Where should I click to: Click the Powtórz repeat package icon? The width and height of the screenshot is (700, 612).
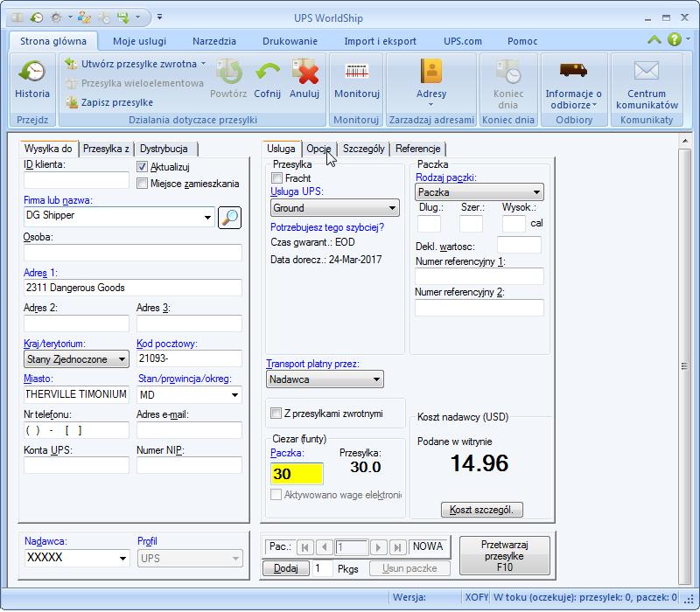point(228,72)
